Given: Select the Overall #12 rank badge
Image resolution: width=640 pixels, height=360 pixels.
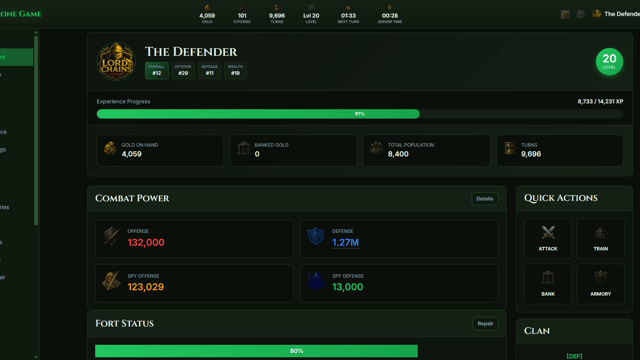Looking at the screenshot, I should point(157,70).
